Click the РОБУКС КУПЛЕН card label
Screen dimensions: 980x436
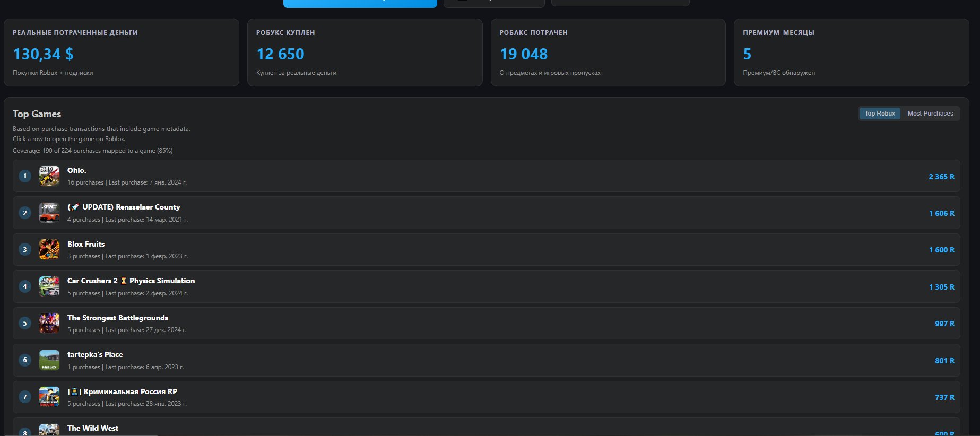tap(285, 33)
